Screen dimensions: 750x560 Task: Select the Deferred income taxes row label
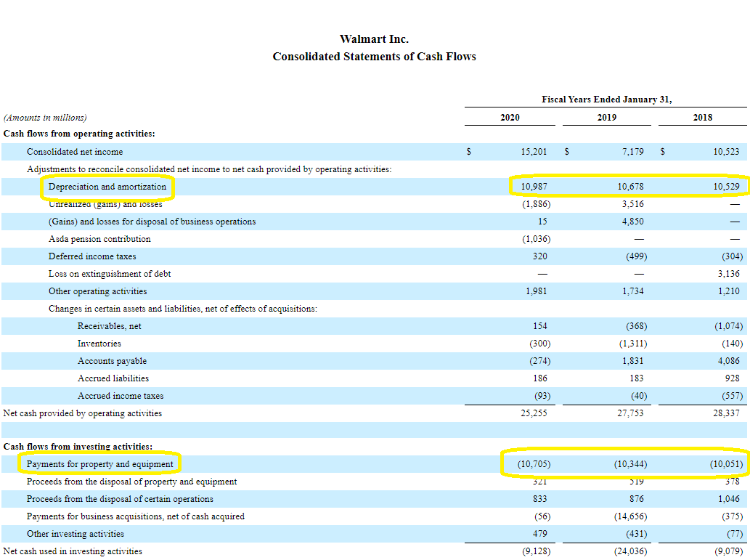[x=92, y=256]
